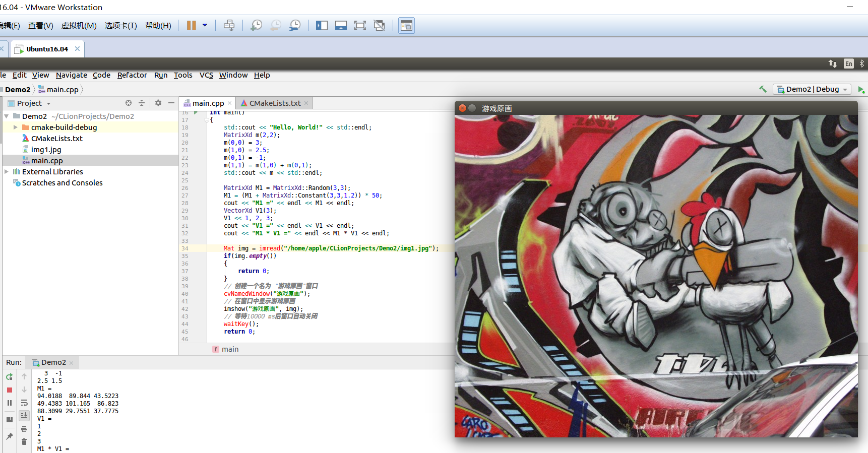
Task: Print the Run console output
Action: coord(24,429)
